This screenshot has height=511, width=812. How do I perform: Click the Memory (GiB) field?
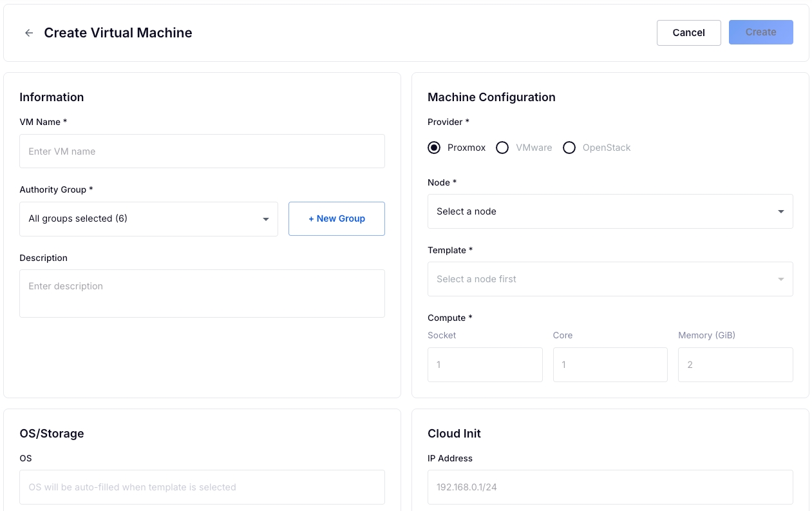click(735, 365)
